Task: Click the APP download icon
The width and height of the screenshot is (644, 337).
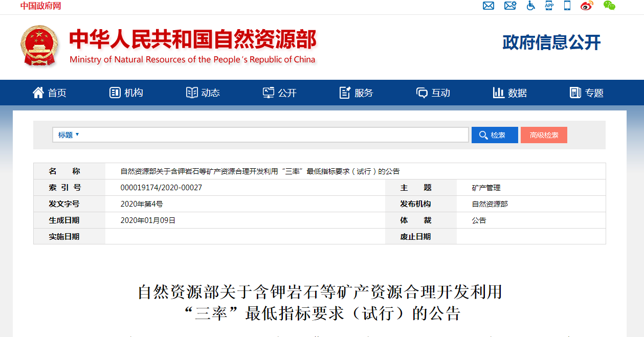Action: pos(549,6)
